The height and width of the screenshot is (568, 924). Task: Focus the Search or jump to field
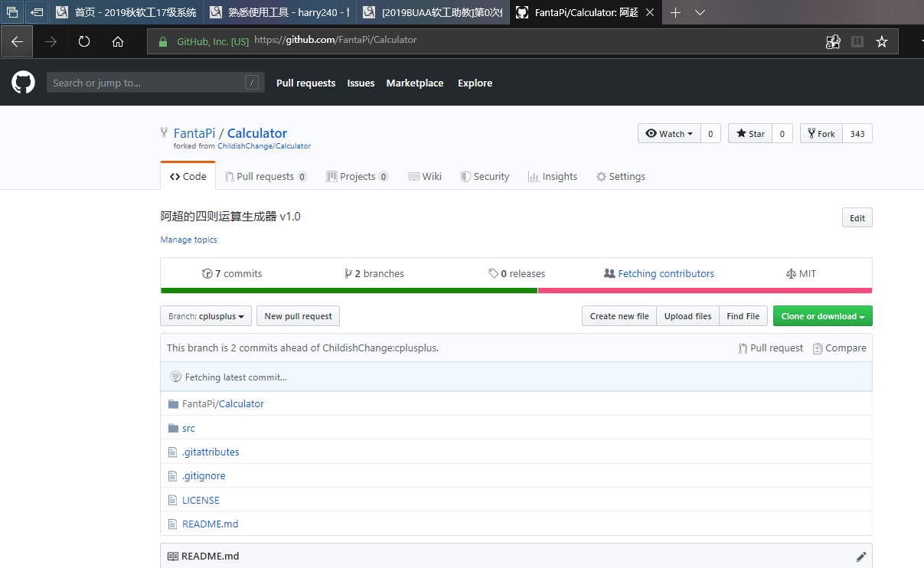[x=155, y=83]
